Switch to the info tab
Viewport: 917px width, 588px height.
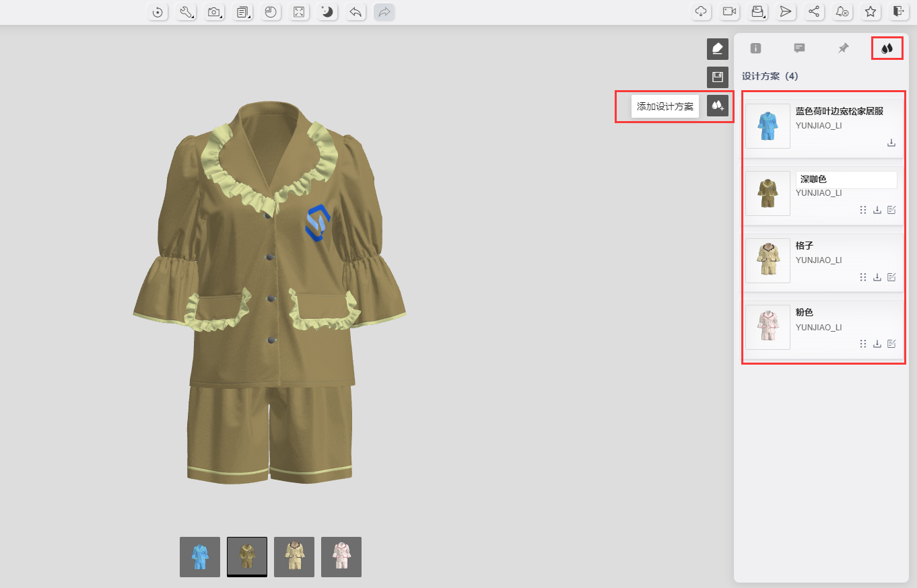tap(755, 48)
